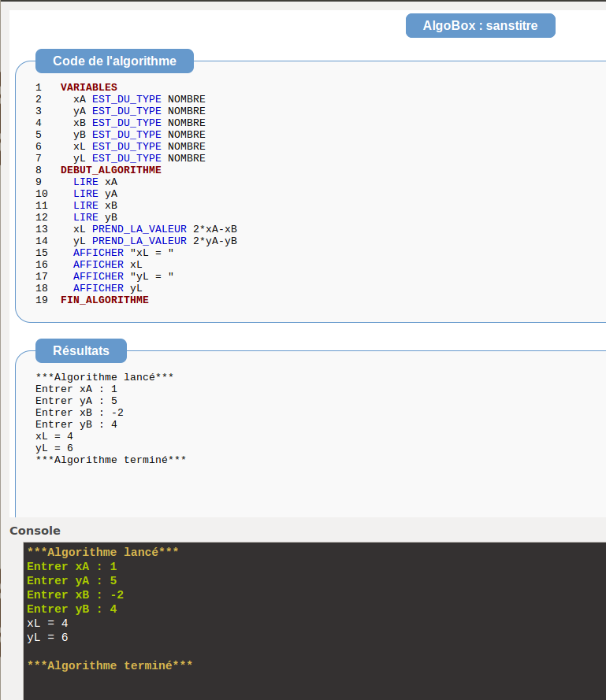Click the AFFICHER "xL = " line
The image size is (606, 700).
(x=123, y=253)
